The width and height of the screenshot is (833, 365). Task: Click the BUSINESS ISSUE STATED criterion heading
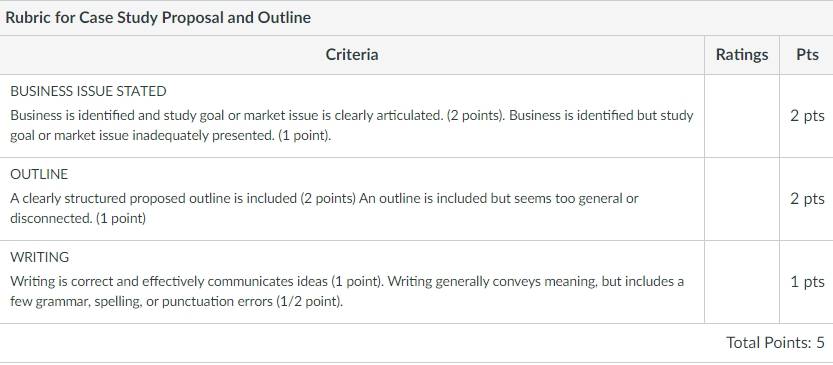tap(88, 91)
